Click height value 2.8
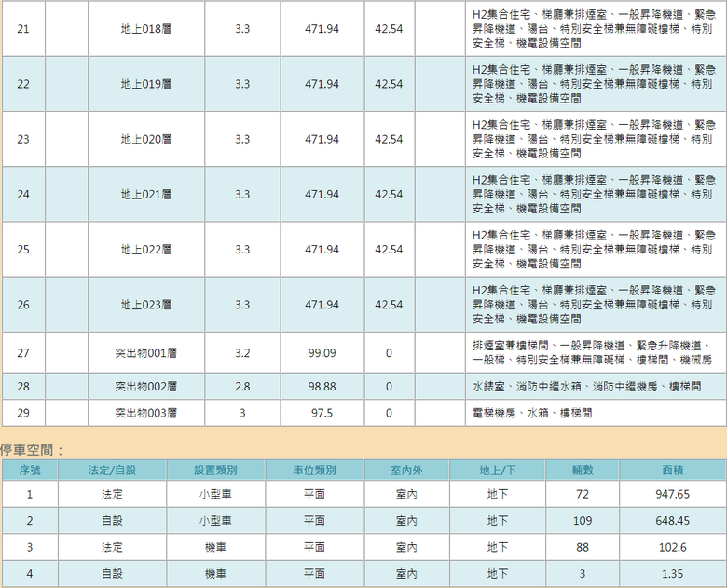Image resolution: width=727 pixels, height=588 pixels. 242,387
